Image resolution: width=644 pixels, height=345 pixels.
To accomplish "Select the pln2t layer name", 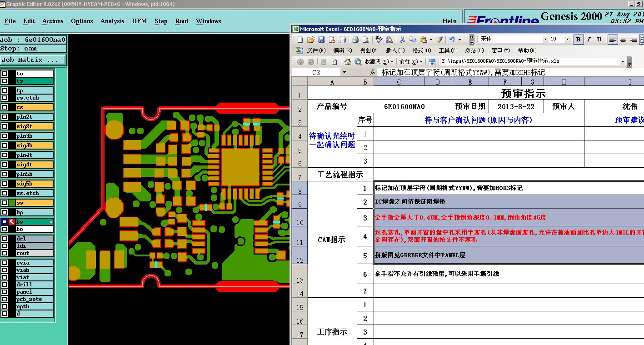I will pos(34,117).
